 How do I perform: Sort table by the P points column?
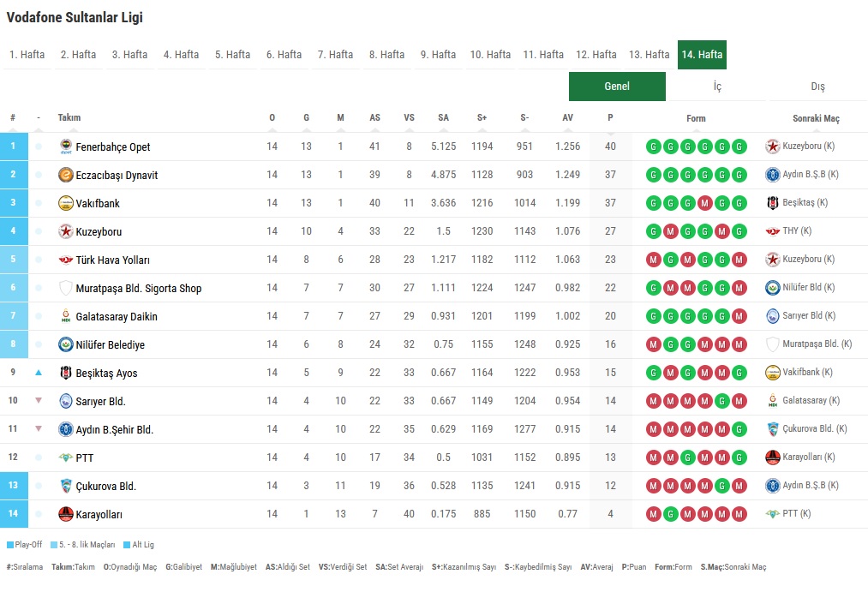(x=610, y=118)
